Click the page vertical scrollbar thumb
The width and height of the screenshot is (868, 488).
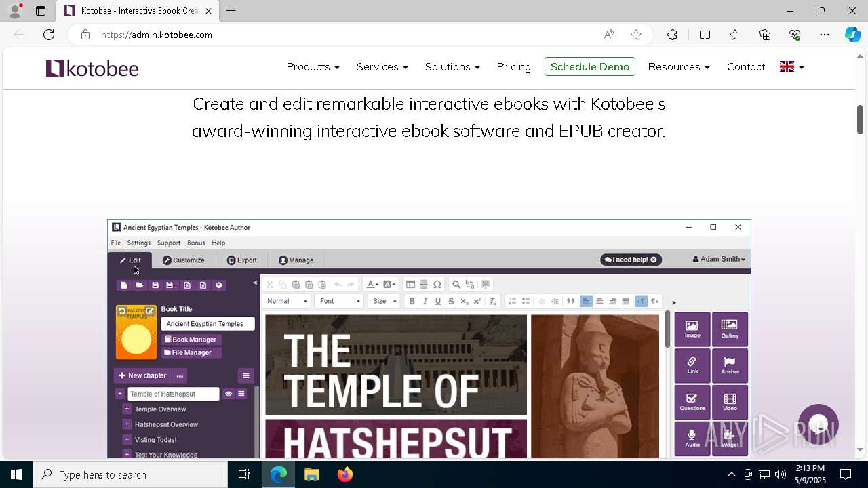[860, 119]
